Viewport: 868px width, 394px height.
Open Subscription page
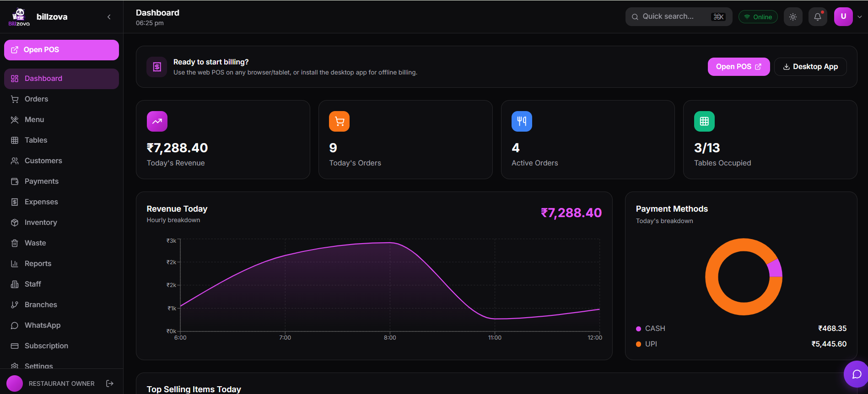[61, 346]
